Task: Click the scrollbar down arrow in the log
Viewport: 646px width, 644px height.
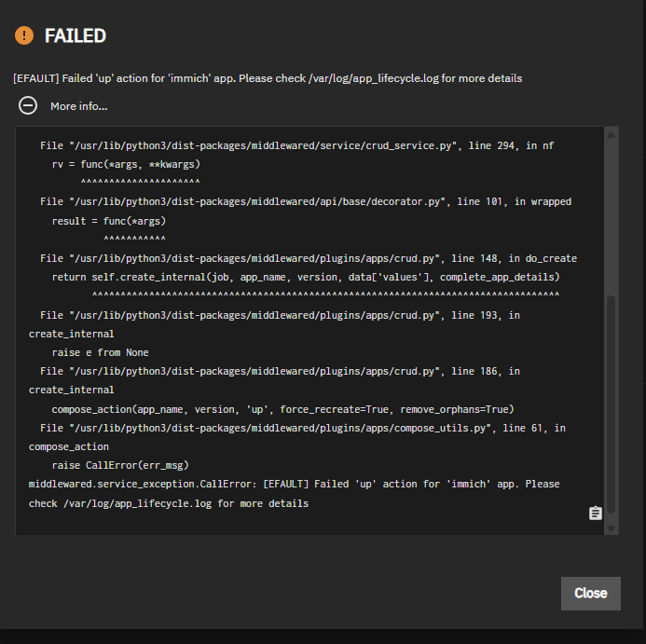Action: (x=612, y=528)
